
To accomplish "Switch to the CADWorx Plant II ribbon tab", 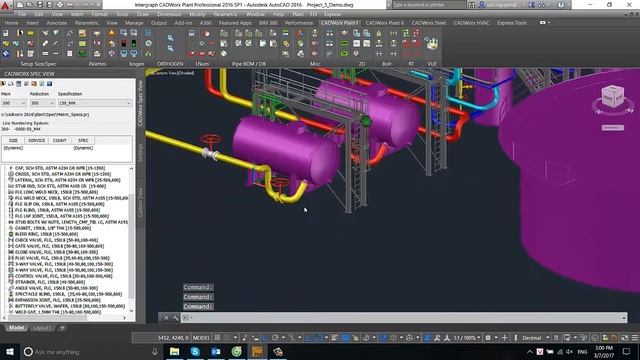I will [x=384, y=23].
